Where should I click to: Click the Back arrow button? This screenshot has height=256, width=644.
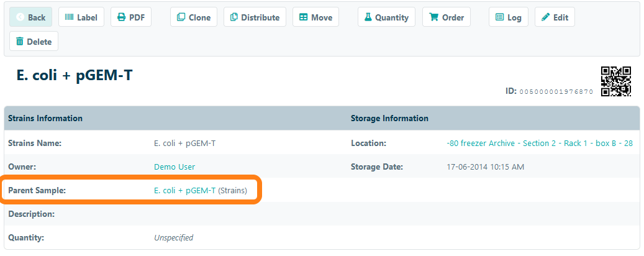click(30, 17)
